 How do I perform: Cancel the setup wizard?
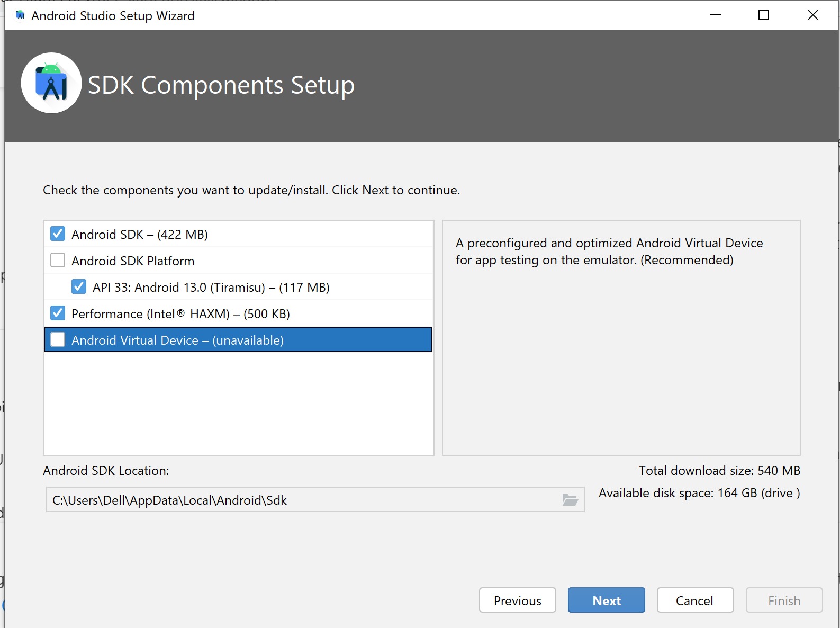[x=695, y=600]
